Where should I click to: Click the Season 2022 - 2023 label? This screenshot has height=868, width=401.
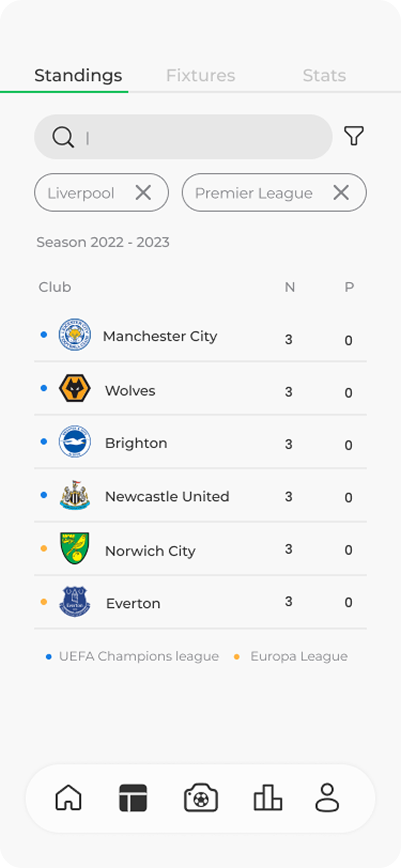(x=103, y=242)
